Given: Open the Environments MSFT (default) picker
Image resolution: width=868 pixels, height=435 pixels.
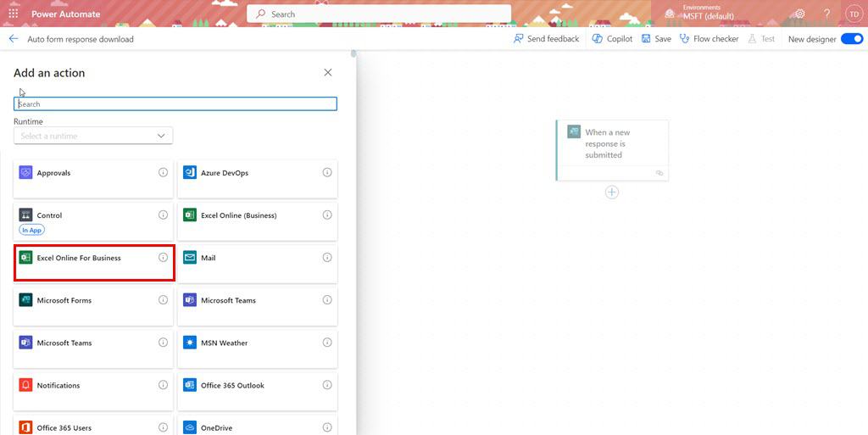Looking at the screenshot, I should coord(701,12).
